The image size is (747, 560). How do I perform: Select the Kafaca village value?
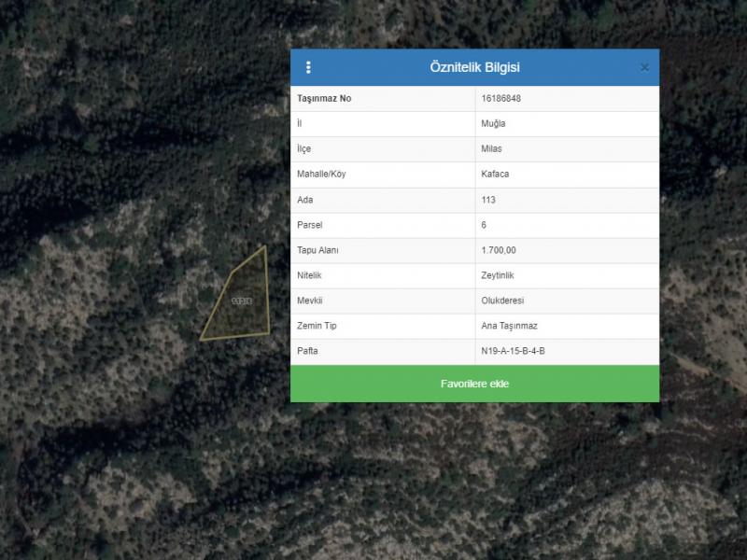pos(495,175)
